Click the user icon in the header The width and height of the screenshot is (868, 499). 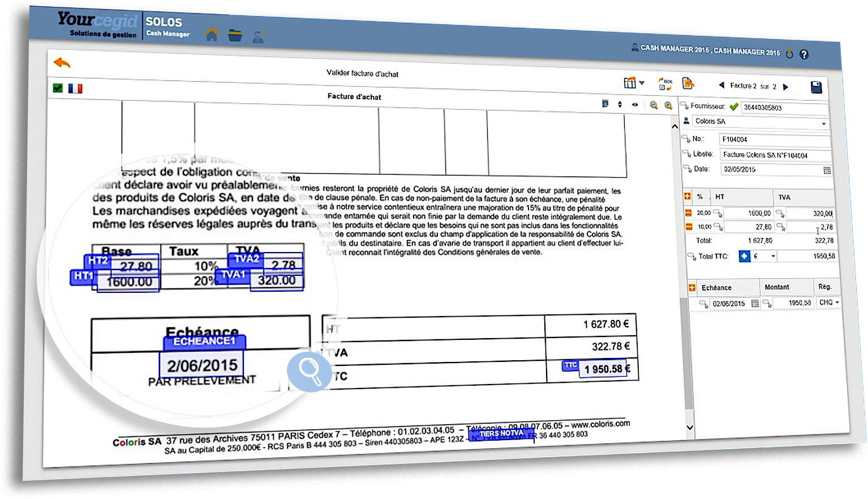click(x=258, y=37)
